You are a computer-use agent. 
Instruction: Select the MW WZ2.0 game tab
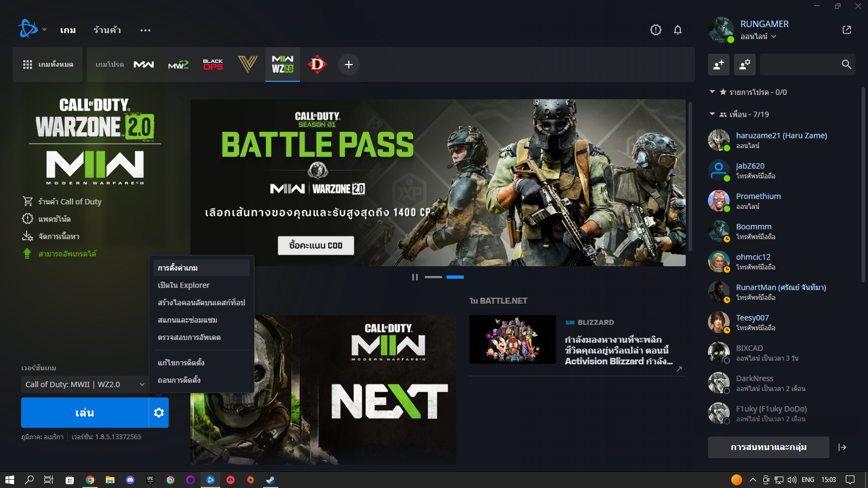pyautogui.click(x=283, y=65)
